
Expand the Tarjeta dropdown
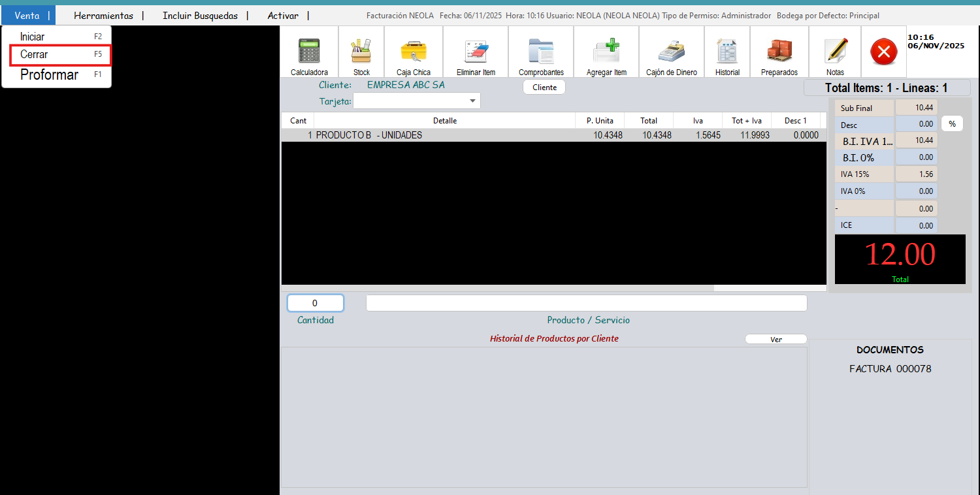point(472,101)
